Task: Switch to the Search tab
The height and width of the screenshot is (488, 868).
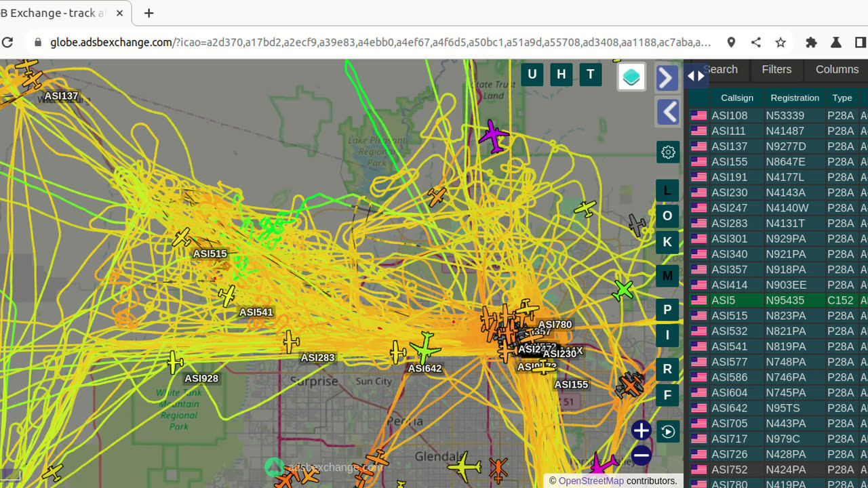Action: 720,69
